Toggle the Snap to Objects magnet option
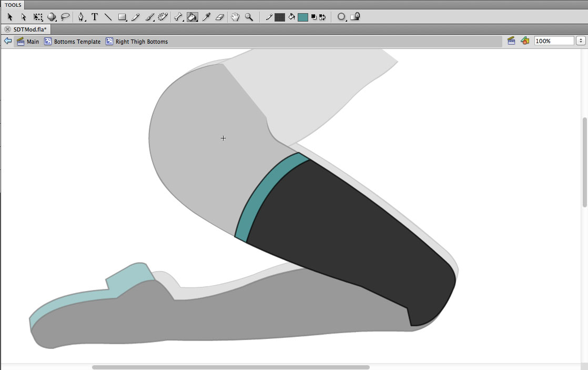This screenshot has height=370, width=588. [x=341, y=17]
